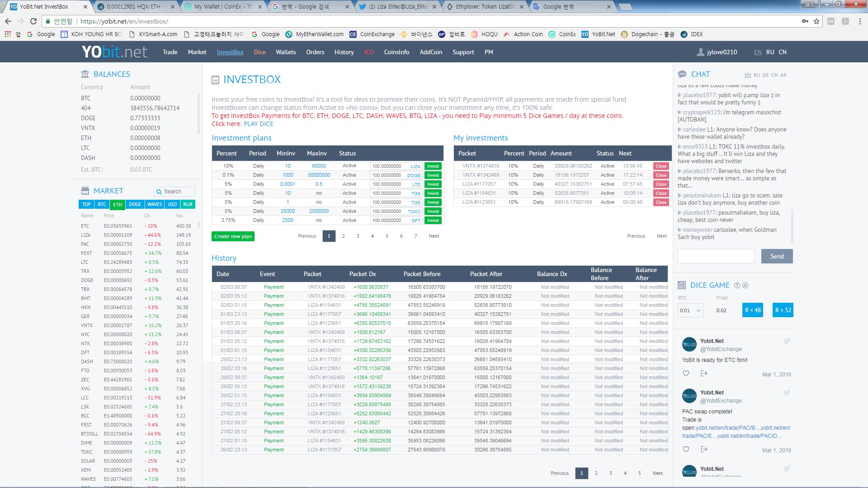
Task: Open the PEXT row in the market list
Action: coord(138,253)
